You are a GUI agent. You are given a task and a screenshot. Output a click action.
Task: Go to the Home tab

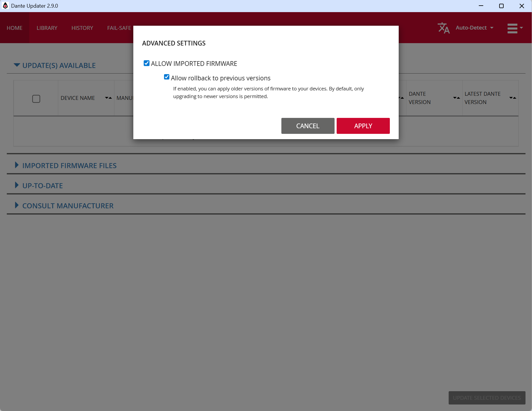coord(14,28)
